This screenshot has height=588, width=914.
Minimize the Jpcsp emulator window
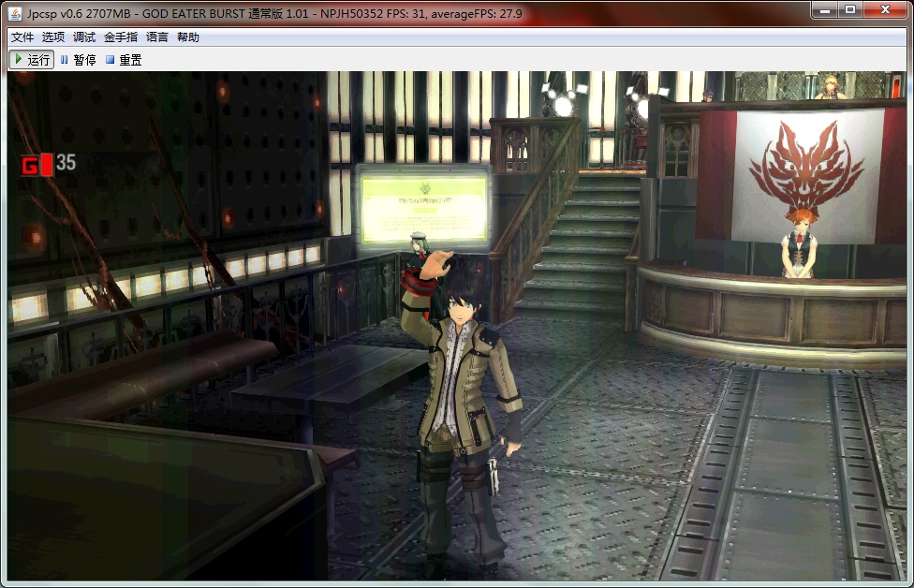[823, 9]
